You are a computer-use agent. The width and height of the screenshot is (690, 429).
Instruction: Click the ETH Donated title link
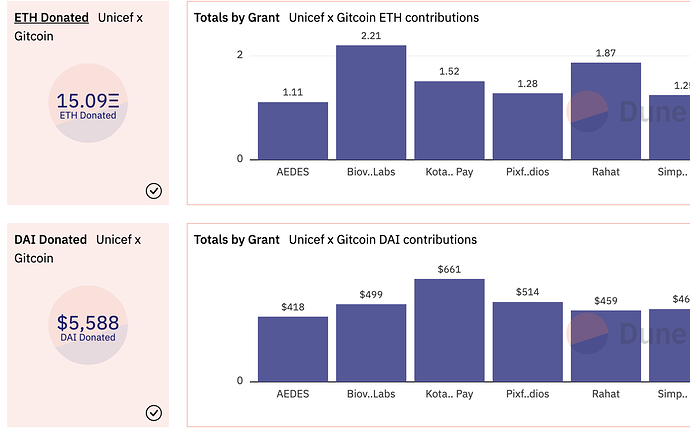[x=51, y=18]
